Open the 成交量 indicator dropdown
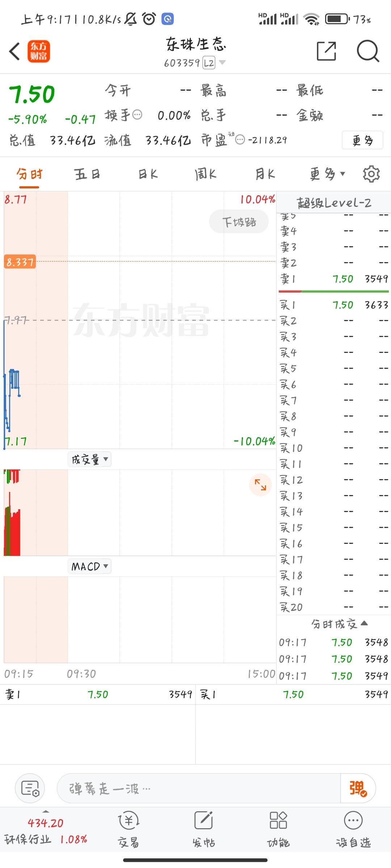391x868 pixels. pos(89,459)
